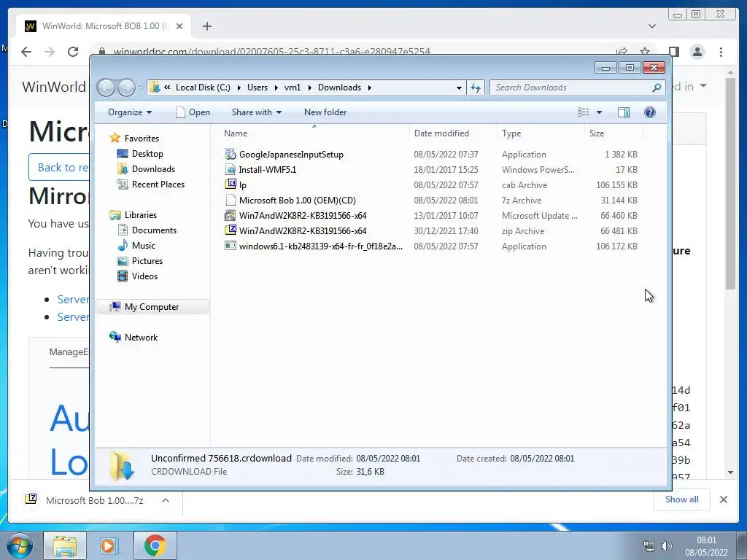This screenshot has width=747, height=560.
Task: Open Windows Explorer from the taskbar
Action: tap(65, 545)
